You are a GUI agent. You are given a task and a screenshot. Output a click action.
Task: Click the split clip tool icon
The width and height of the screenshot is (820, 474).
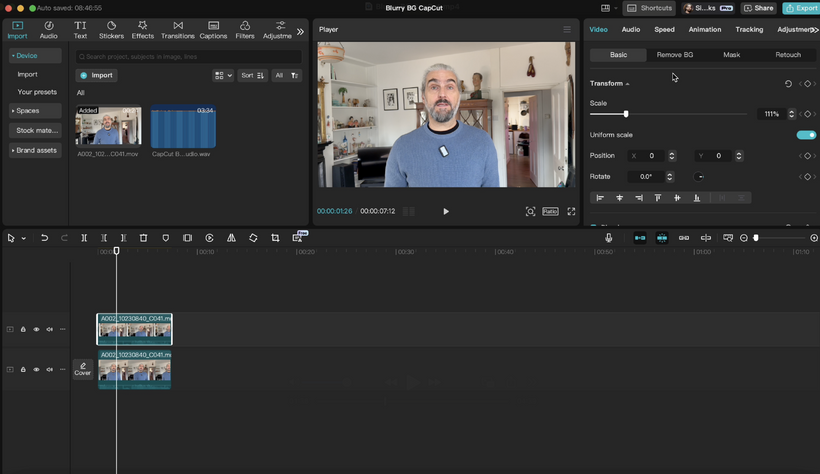pos(84,238)
